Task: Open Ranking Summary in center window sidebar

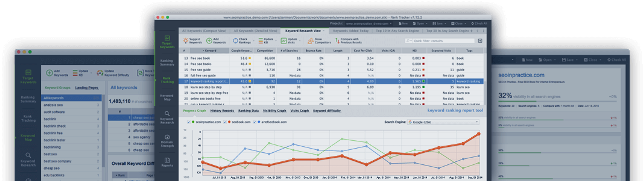Action: (167, 63)
